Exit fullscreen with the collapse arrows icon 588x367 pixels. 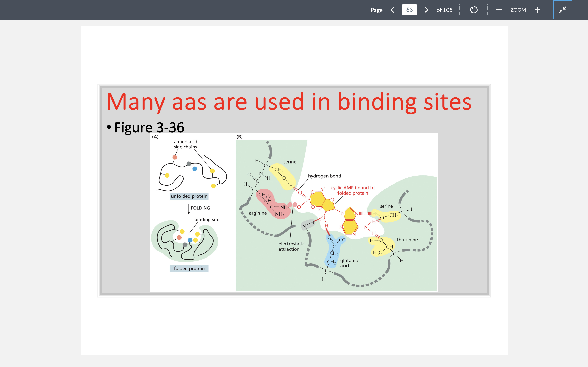pyautogui.click(x=562, y=10)
